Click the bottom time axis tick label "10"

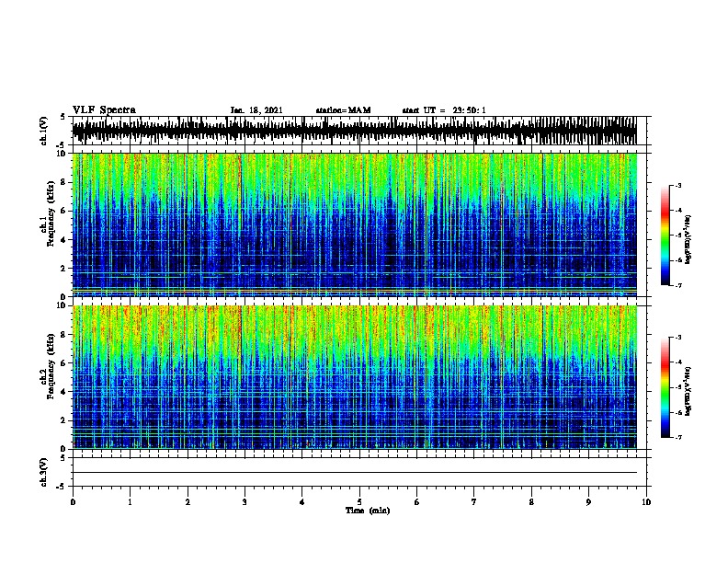tap(646, 502)
